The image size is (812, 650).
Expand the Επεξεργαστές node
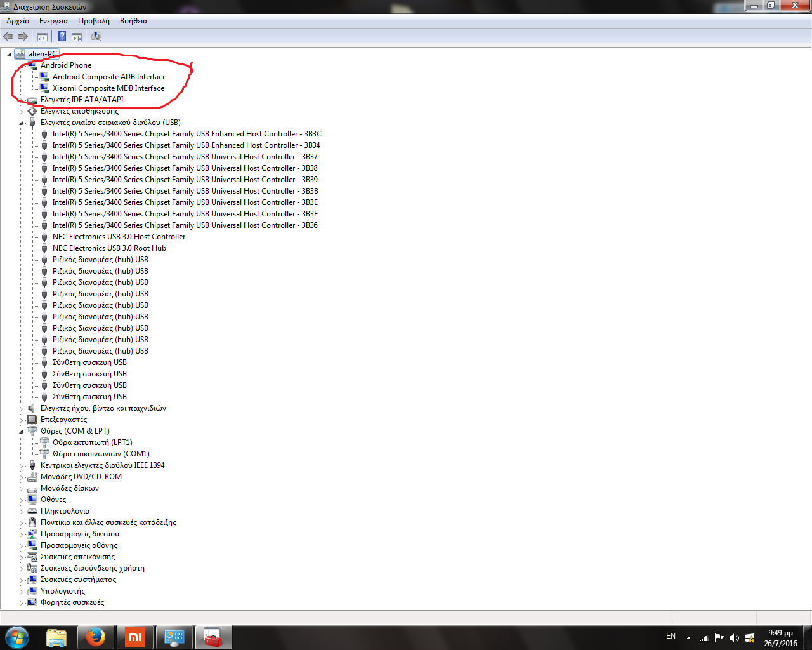tap(21, 420)
